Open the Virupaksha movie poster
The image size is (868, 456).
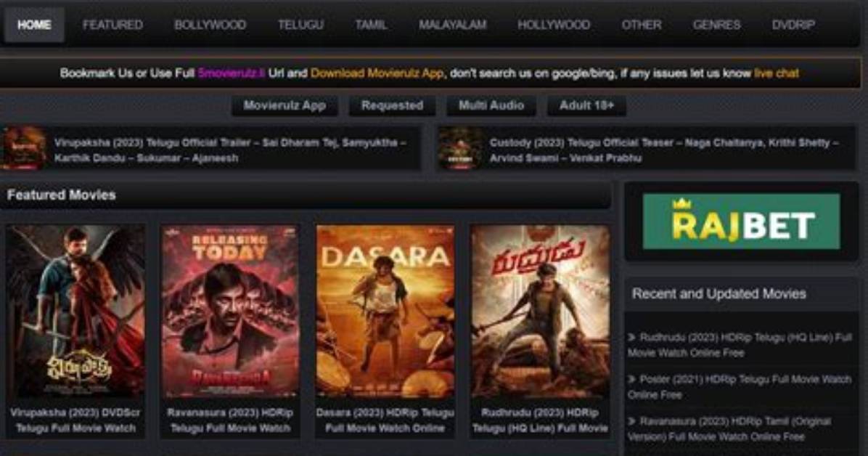click(75, 312)
